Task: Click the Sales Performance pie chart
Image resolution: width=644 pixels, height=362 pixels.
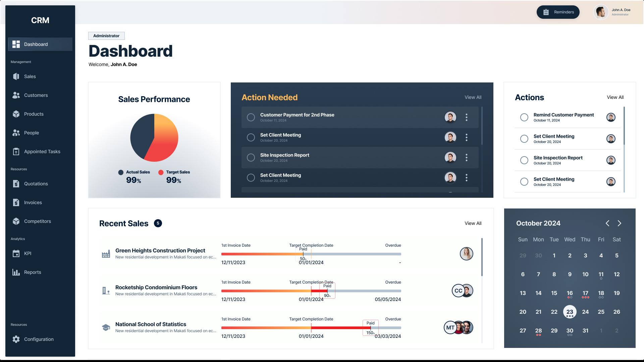Action: pyautogui.click(x=154, y=138)
